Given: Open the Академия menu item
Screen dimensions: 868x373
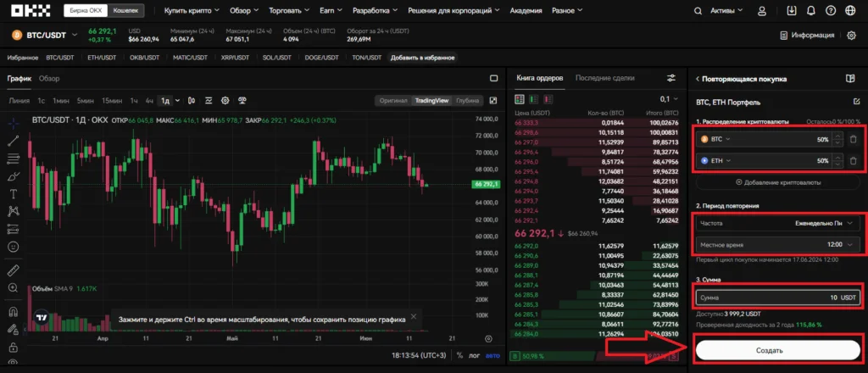Looking at the screenshot, I should tap(526, 10).
